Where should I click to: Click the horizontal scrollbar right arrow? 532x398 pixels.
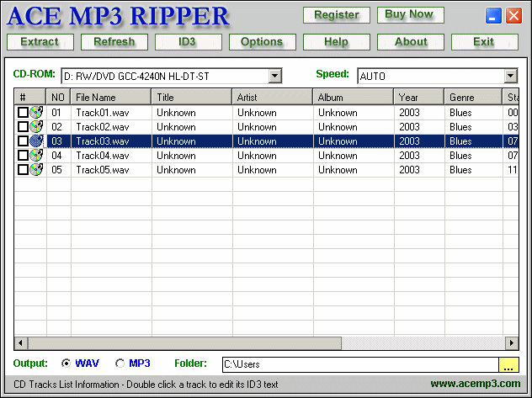coord(512,342)
